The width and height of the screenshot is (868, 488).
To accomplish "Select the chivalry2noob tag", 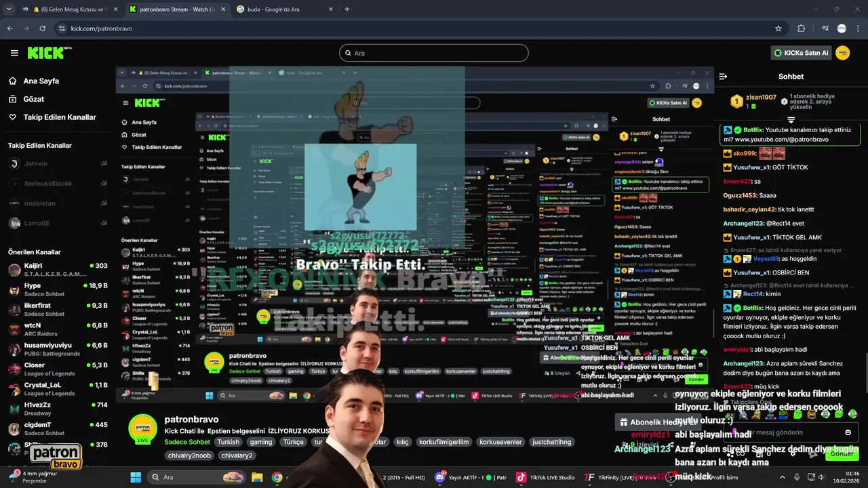I will pyautogui.click(x=189, y=455).
